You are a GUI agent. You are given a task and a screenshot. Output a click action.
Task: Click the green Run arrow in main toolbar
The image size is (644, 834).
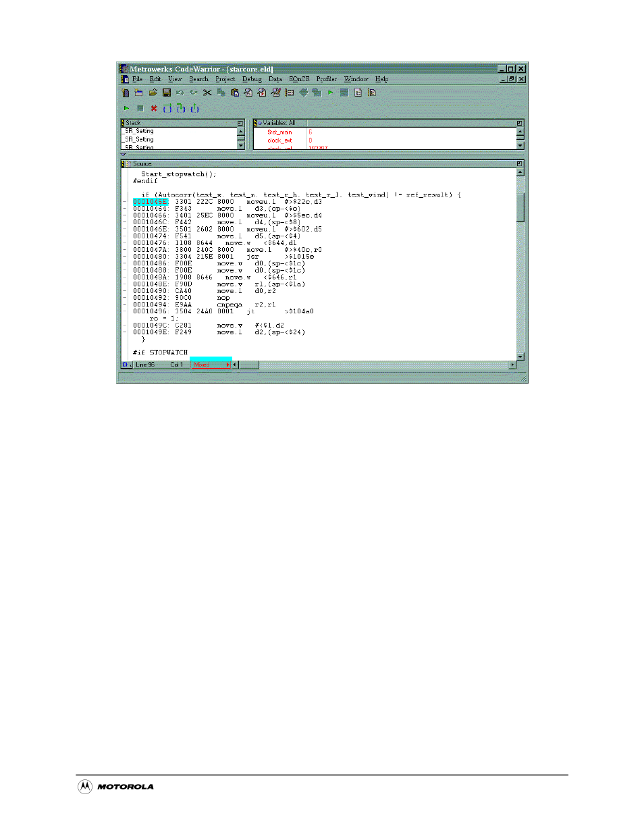[x=331, y=93]
